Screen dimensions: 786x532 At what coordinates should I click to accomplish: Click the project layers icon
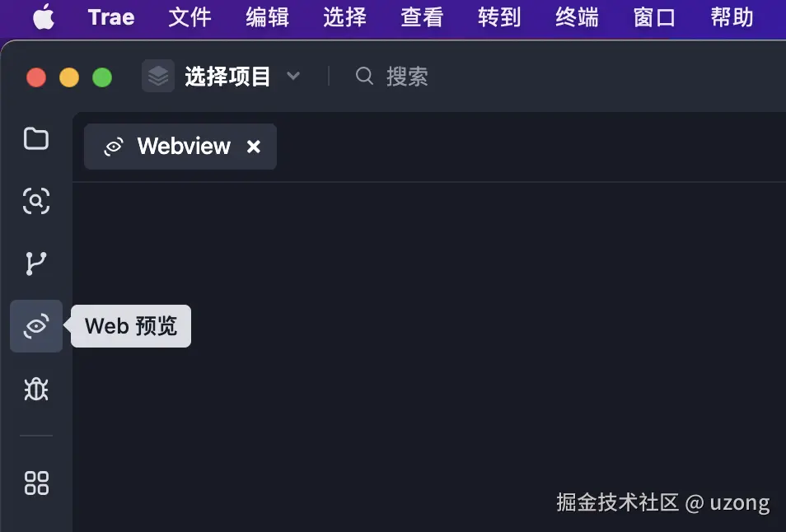(x=158, y=76)
